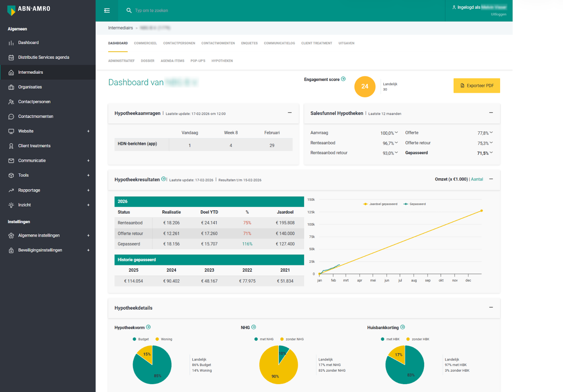Viewport: 563px width, 392px height.
Task: Toggle Budget legend in Hypotheekvorm chart
Action: (141, 339)
